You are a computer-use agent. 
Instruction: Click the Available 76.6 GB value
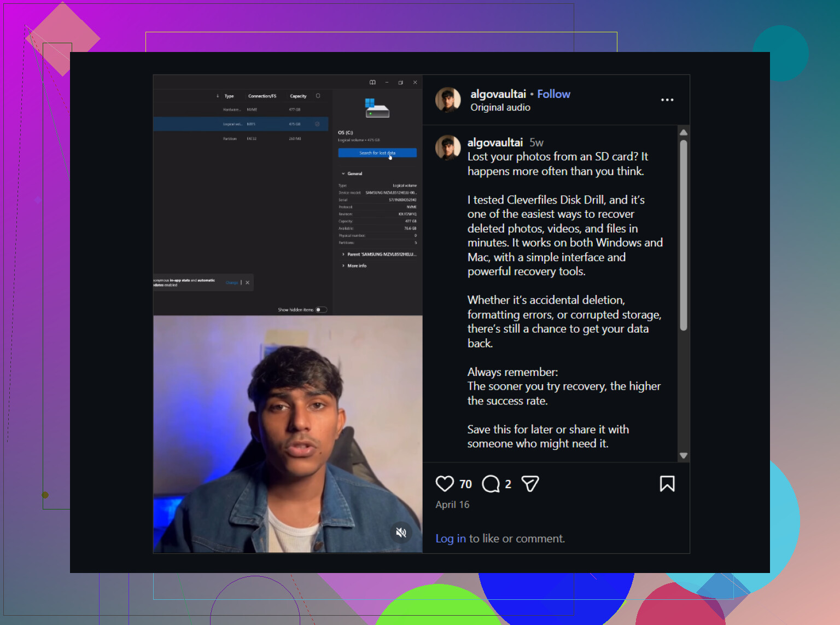pos(410,228)
